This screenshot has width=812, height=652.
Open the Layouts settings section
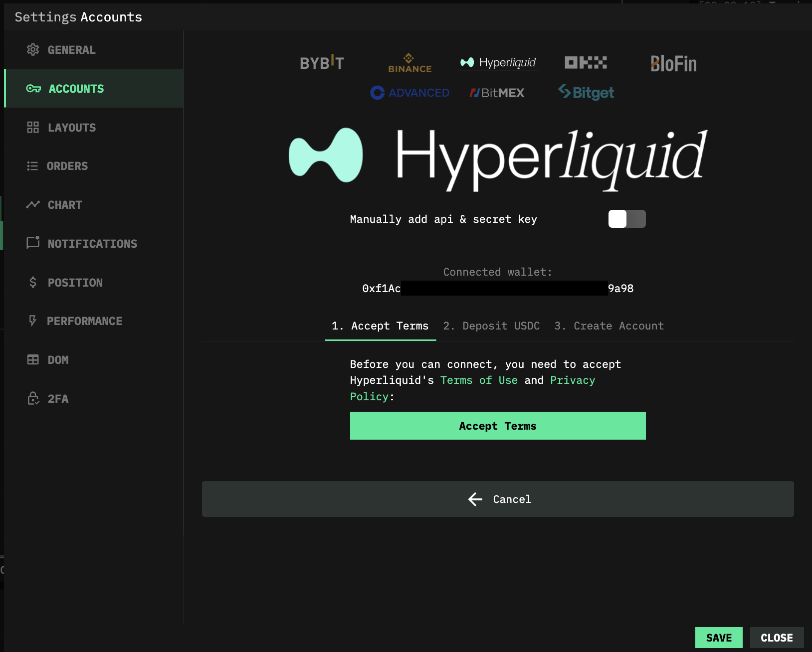[x=71, y=128]
